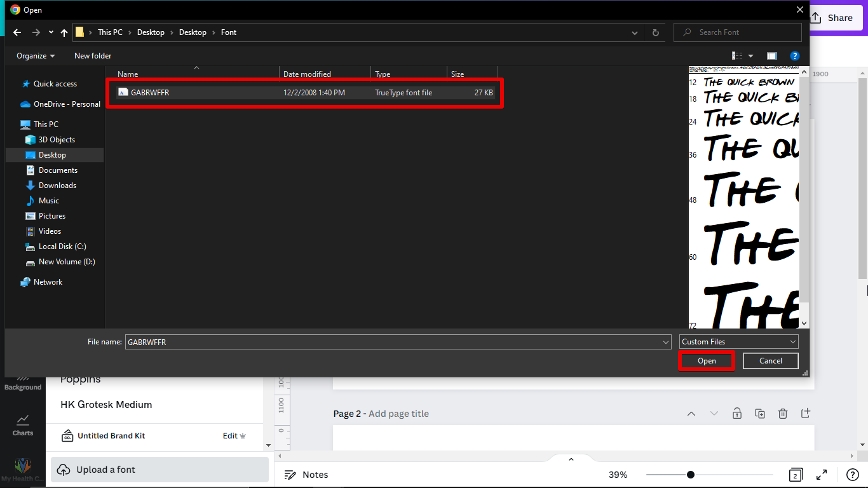This screenshot has height=488, width=868.
Task: Delete Page 2
Action: [x=783, y=414]
